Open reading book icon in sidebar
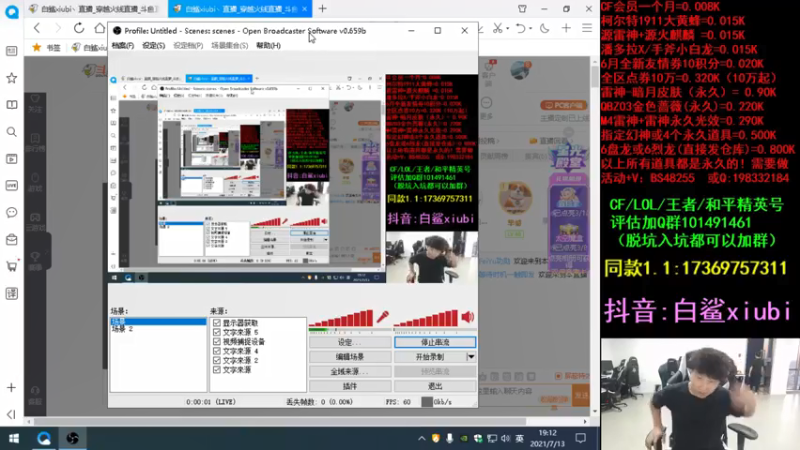Screen dimensions: 800x450 coord(11,105)
